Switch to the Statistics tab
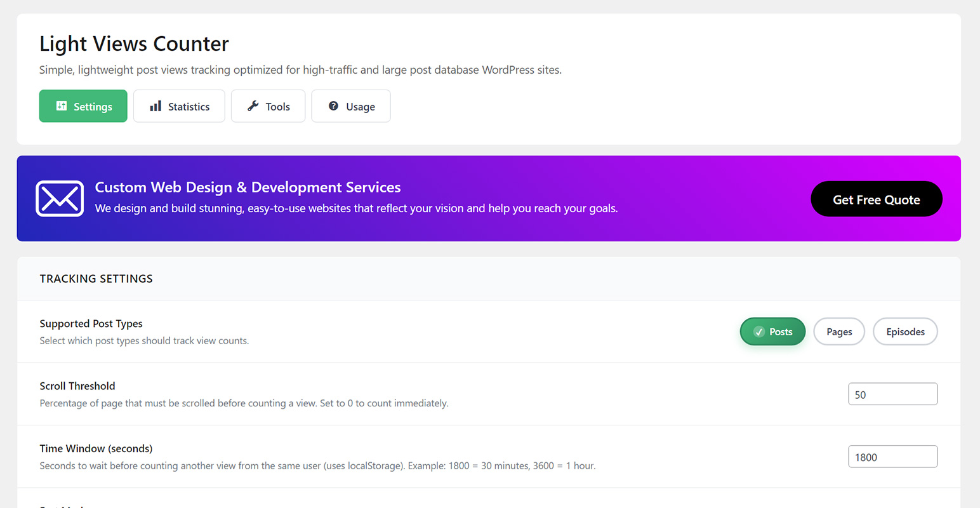This screenshot has height=508, width=980. click(x=179, y=106)
